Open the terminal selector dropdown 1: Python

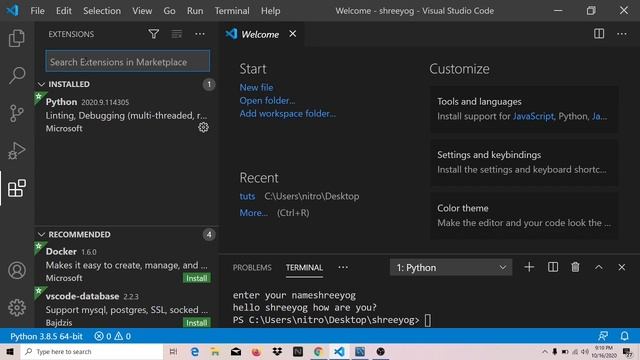(451, 268)
